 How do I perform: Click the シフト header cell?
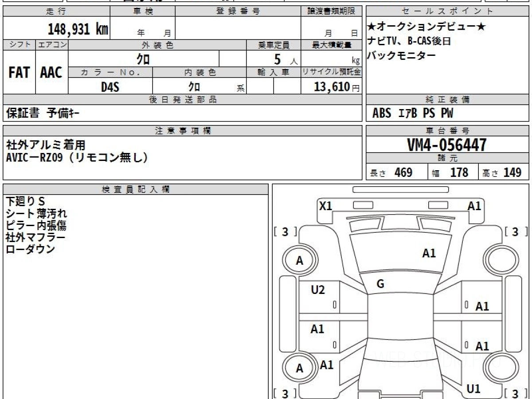(x=19, y=45)
